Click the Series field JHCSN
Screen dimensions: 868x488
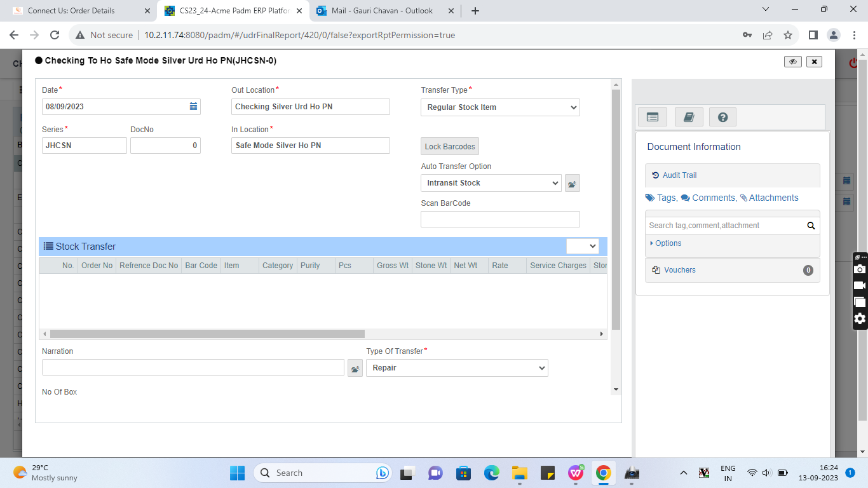(x=85, y=146)
